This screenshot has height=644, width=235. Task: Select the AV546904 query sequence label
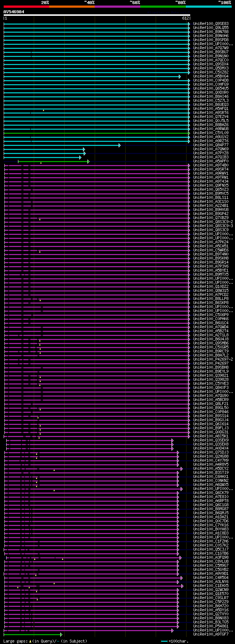click(14, 12)
